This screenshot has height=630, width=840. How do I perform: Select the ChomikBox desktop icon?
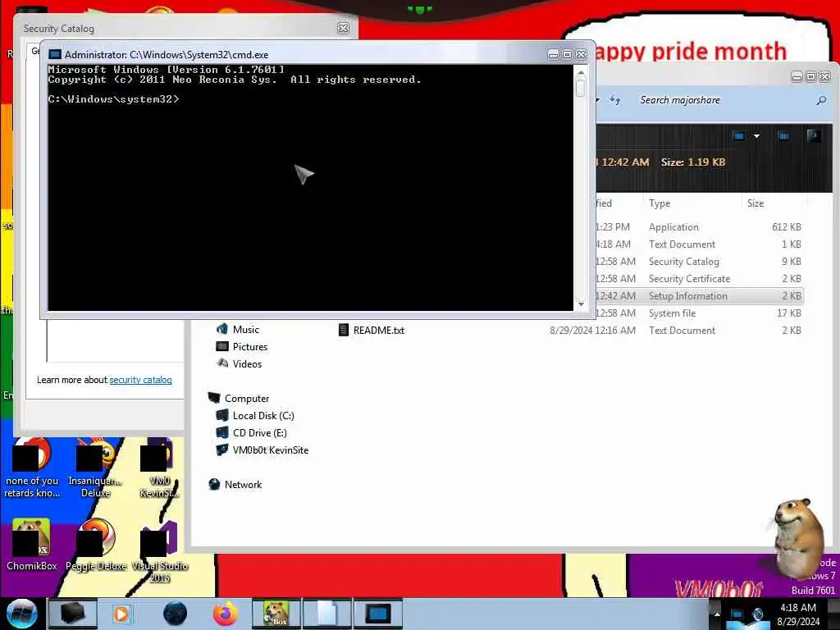[31, 545]
